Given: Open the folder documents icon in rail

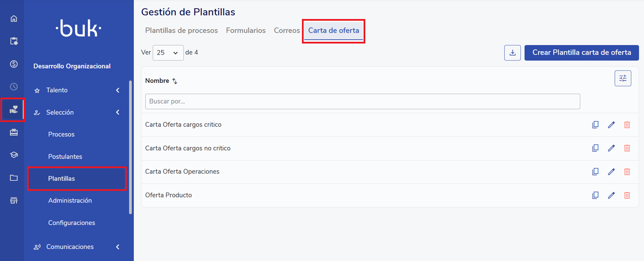Looking at the screenshot, I should pos(14,178).
